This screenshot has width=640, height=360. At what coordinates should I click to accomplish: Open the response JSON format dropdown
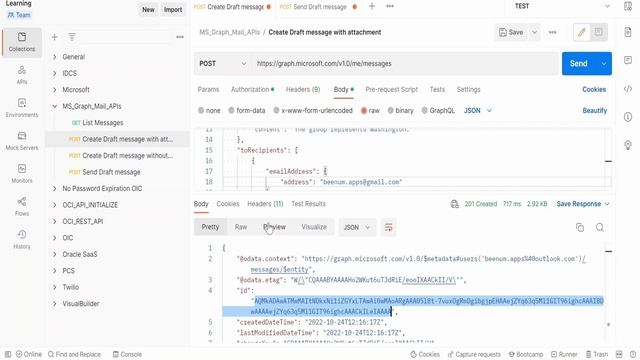[357, 227]
